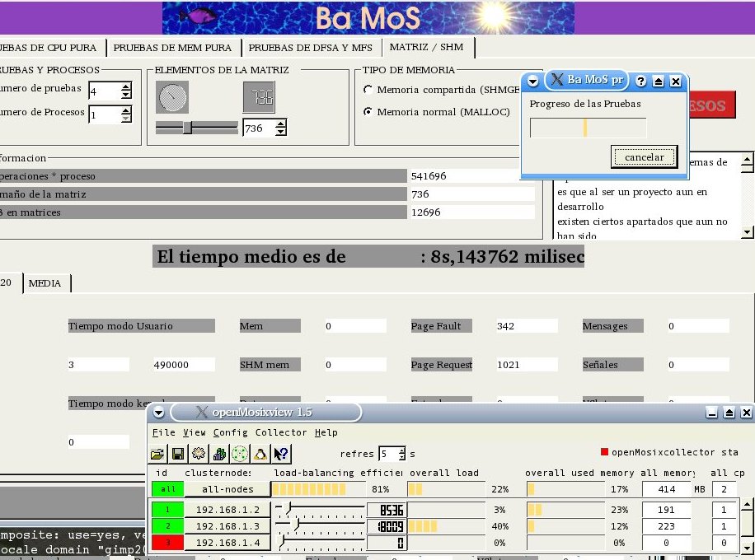Image resolution: width=755 pixels, height=560 pixels.
Task: Increase the Numero de pruebas spinner value
Action: 126,86
